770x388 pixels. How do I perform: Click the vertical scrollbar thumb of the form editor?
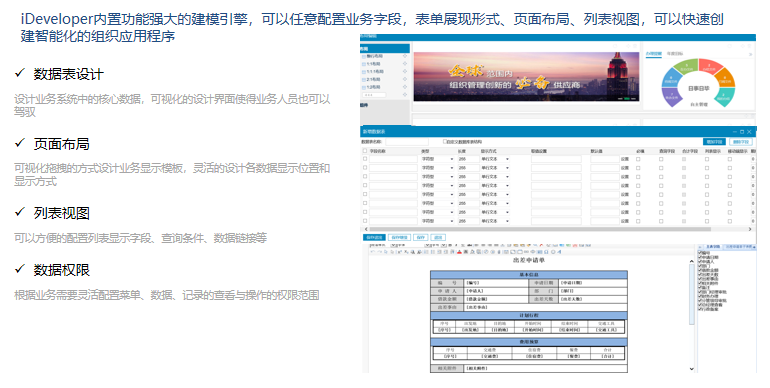click(x=692, y=295)
